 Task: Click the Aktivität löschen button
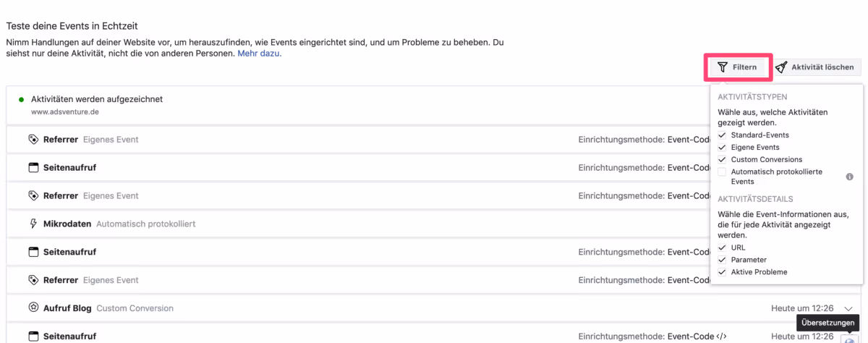pos(816,67)
